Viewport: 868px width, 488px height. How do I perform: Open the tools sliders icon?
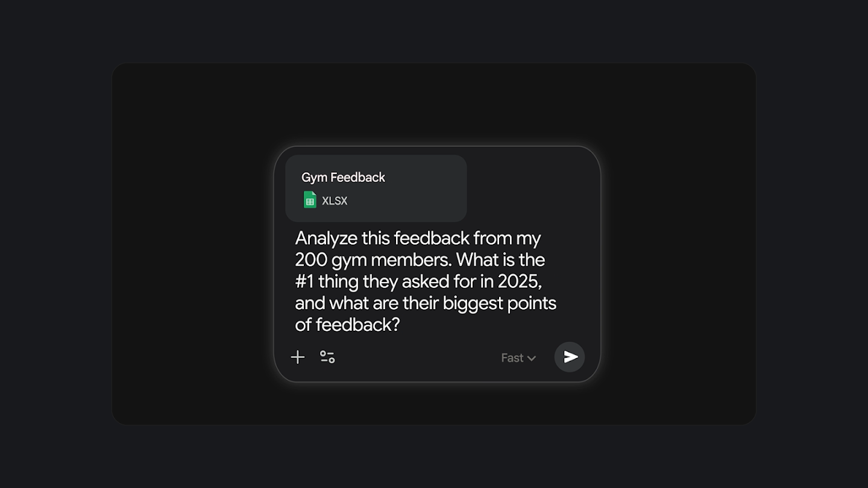coord(327,357)
